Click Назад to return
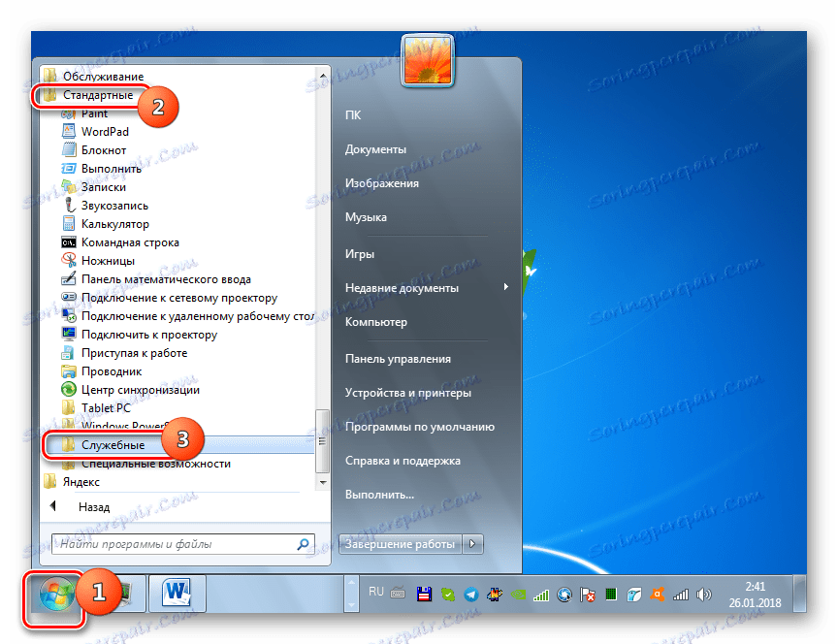Image resolution: width=838 pixels, height=644 pixels. click(x=94, y=507)
